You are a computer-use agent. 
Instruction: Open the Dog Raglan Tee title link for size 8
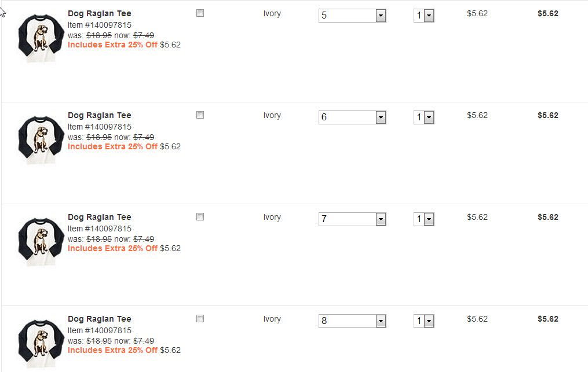point(100,319)
